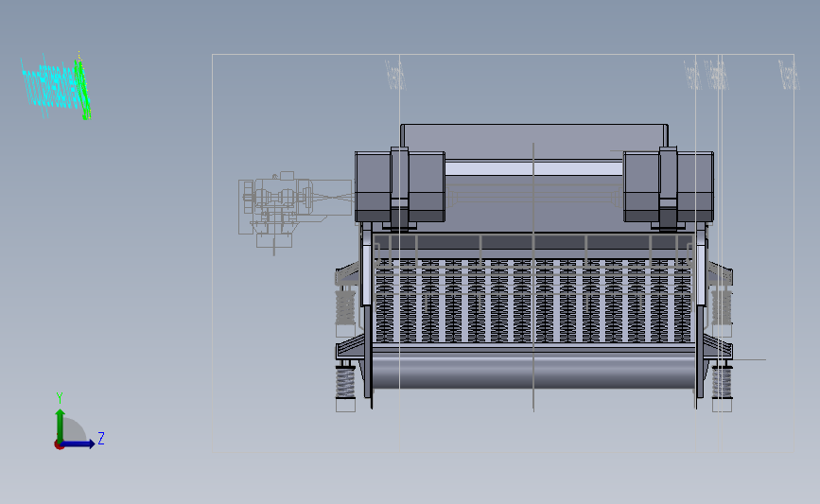The height and width of the screenshot is (504, 820).
Task: Click the blue Z axis arrow of triad
Action: [79, 443]
